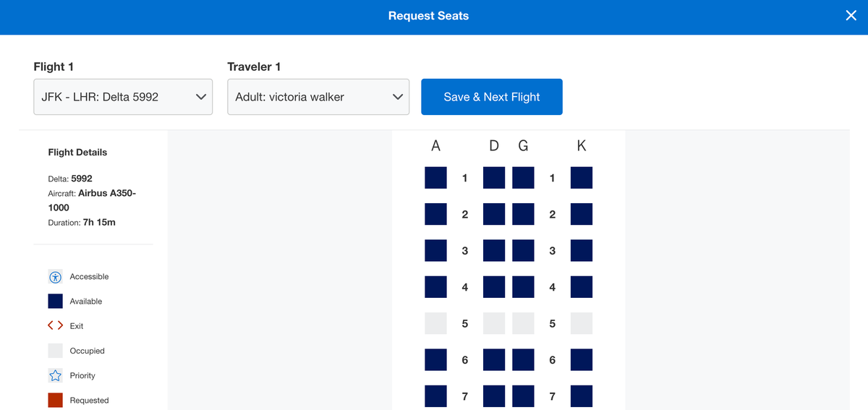Click the navy Available legend swatch
The image size is (868, 410).
[55, 302]
